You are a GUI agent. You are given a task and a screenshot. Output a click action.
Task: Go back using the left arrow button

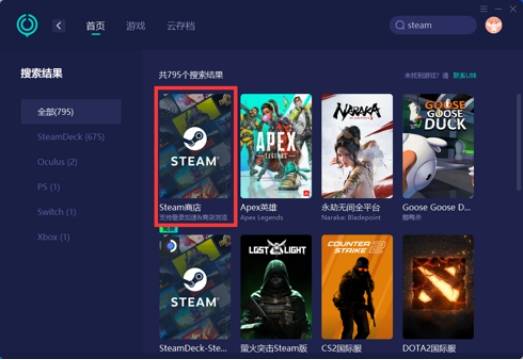(59, 26)
